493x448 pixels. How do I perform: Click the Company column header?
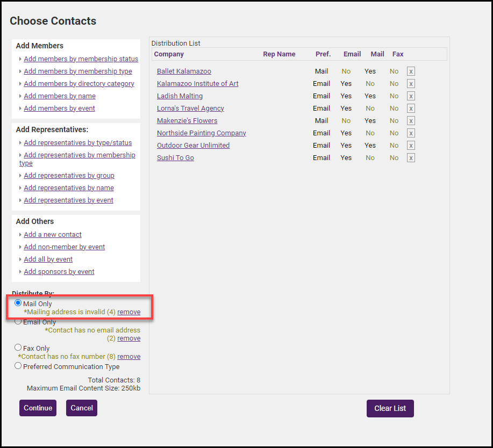coord(169,54)
